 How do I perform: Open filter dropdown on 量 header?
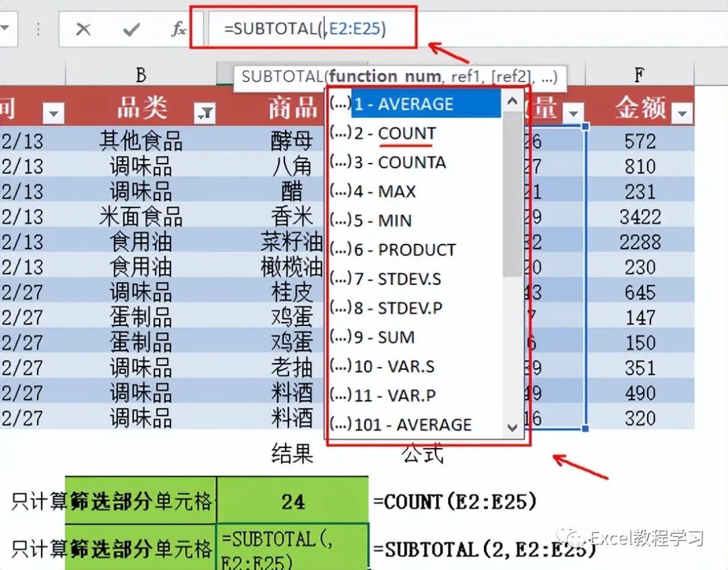[574, 113]
